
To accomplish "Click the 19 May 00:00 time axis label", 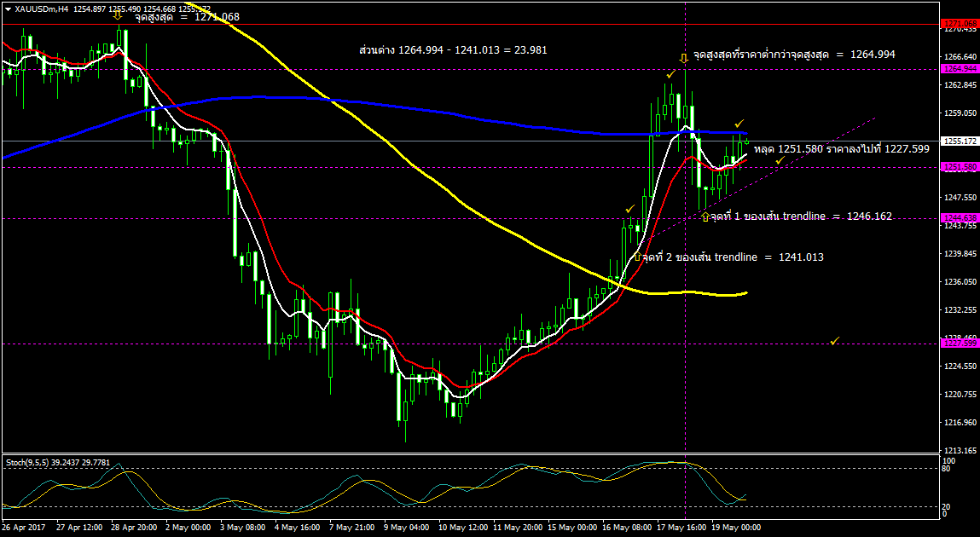I will click(x=738, y=528).
